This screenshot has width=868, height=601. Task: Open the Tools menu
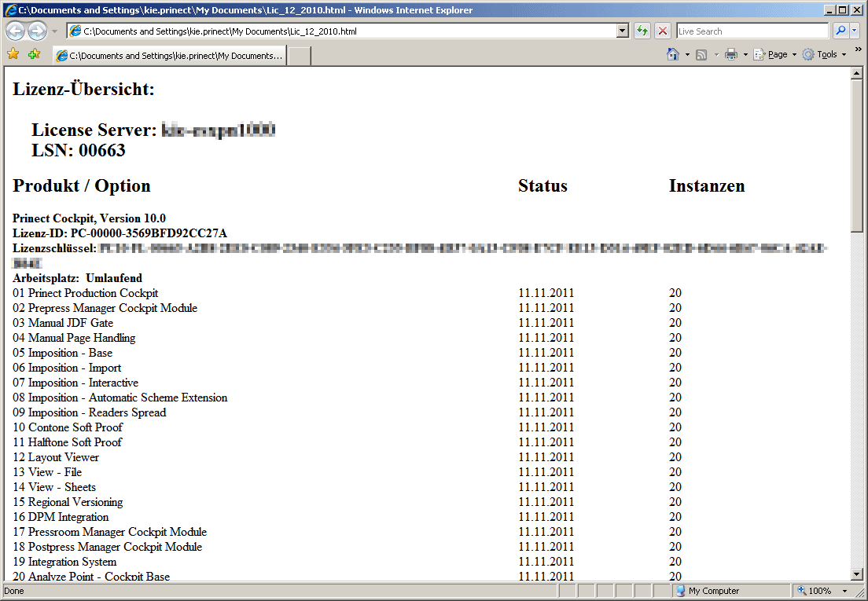[x=825, y=54]
